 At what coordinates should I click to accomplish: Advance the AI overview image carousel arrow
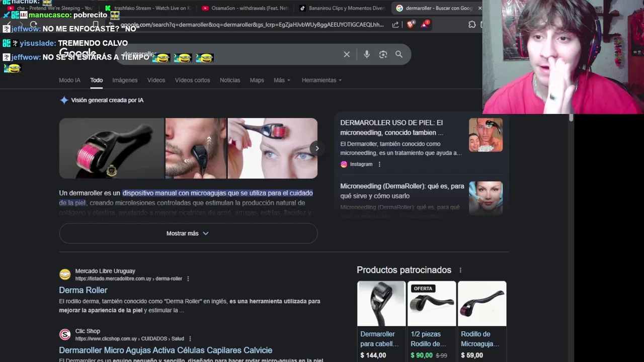tap(317, 148)
